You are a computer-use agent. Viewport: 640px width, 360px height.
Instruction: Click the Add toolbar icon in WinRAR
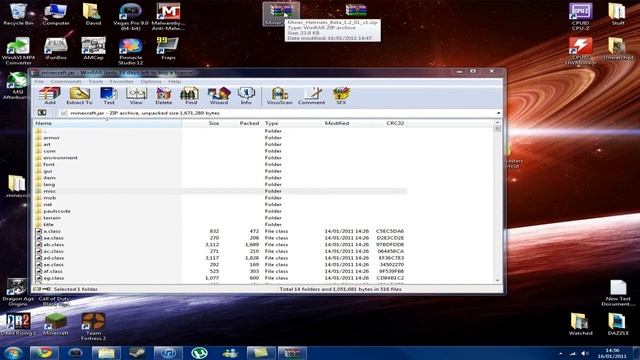[50, 96]
